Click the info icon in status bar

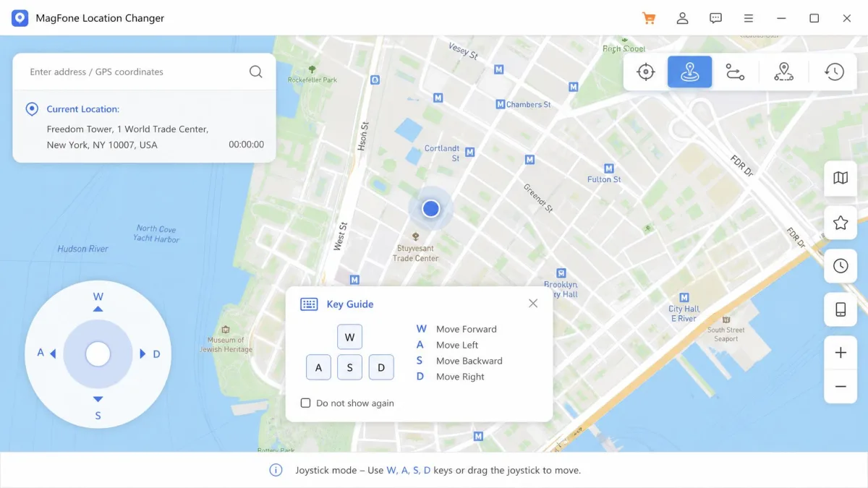pos(276,470)
